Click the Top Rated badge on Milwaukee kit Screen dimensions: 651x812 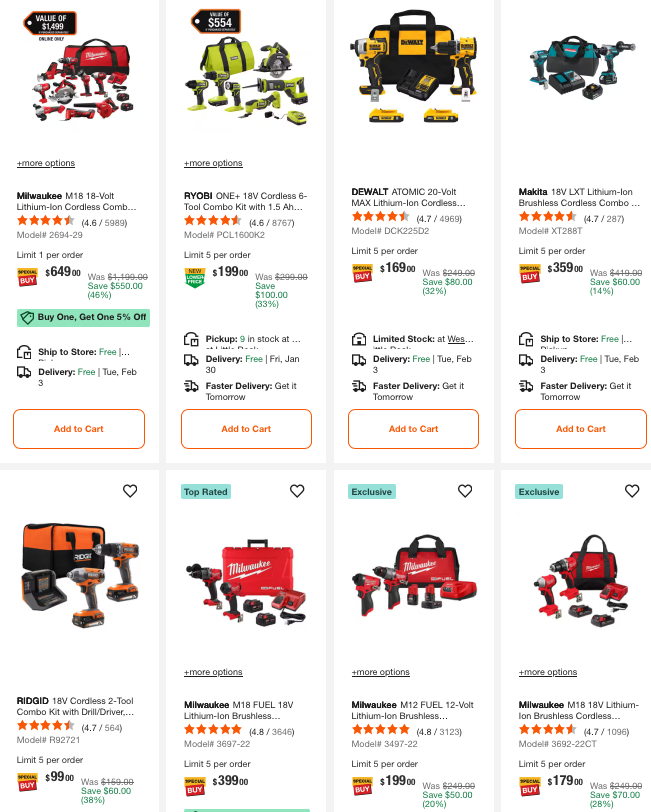206,491
